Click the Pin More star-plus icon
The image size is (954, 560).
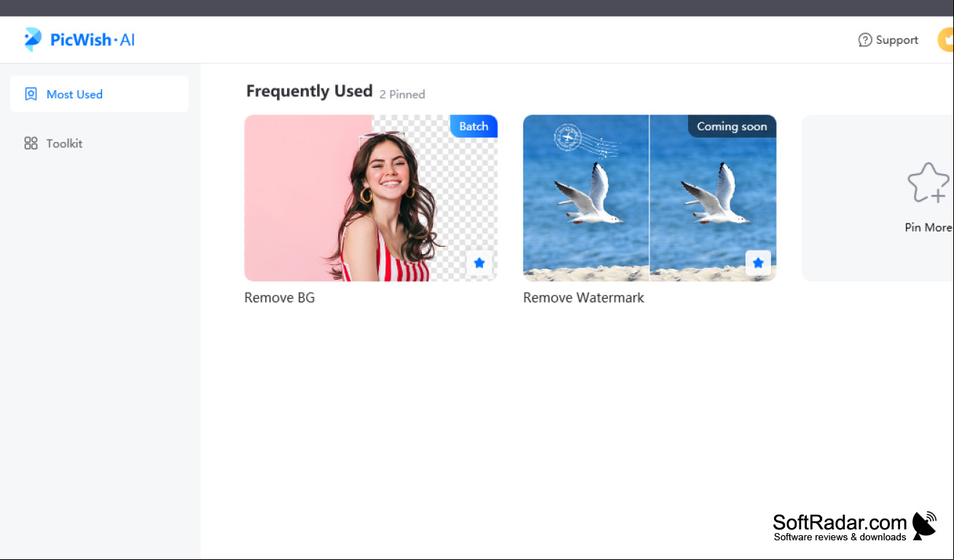(x=928, y=183)
